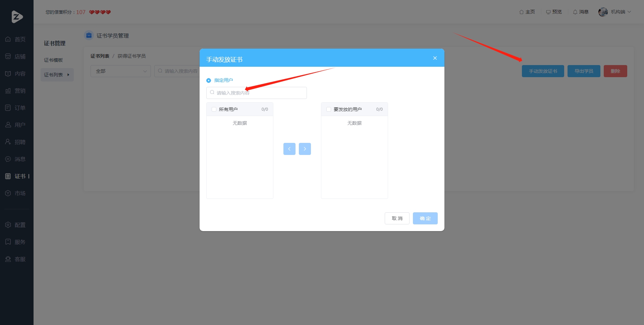Open 消息 notifications in the top bar

[x=581, y=12]
